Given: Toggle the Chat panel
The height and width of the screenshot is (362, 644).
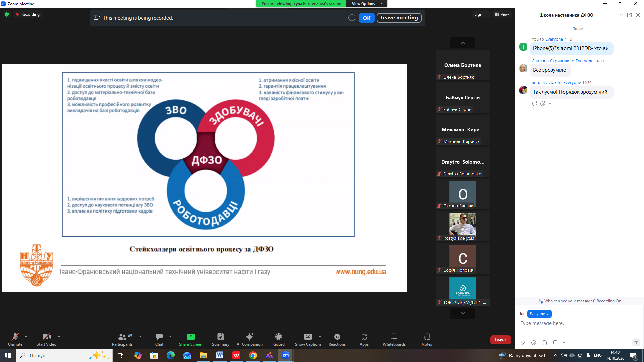Looking at the screenshot, I should (159, 339).
